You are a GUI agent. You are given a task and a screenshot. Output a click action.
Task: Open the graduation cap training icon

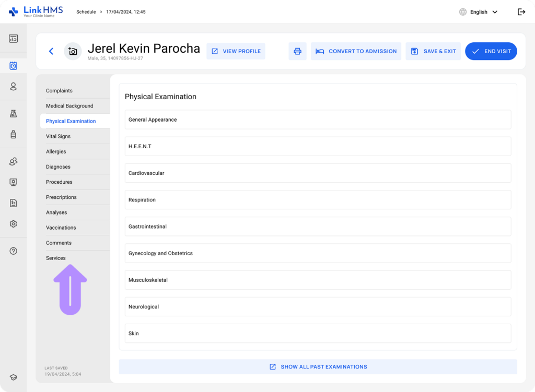pos(14,377)
